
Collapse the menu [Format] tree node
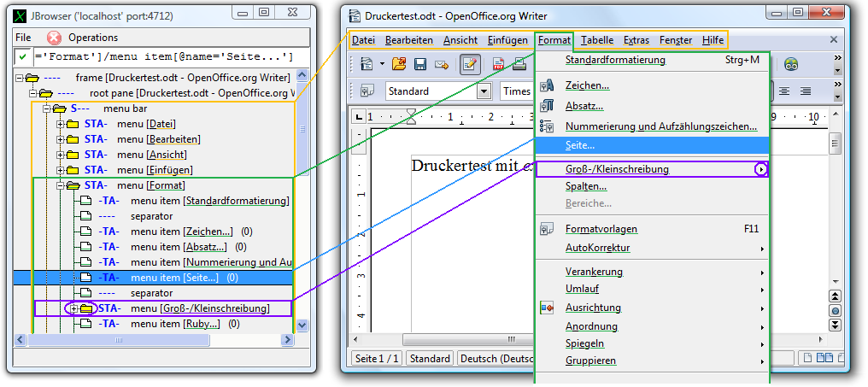(60, 185)
